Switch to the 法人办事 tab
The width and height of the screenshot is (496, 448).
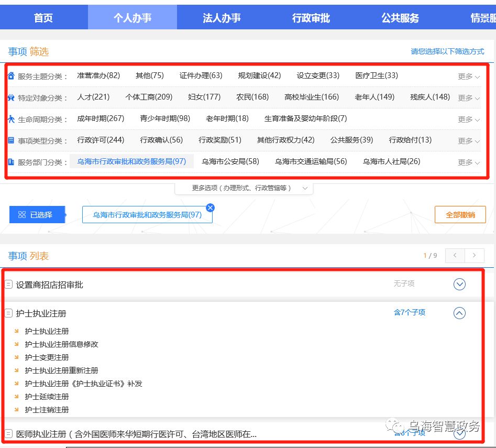(222, 17)
